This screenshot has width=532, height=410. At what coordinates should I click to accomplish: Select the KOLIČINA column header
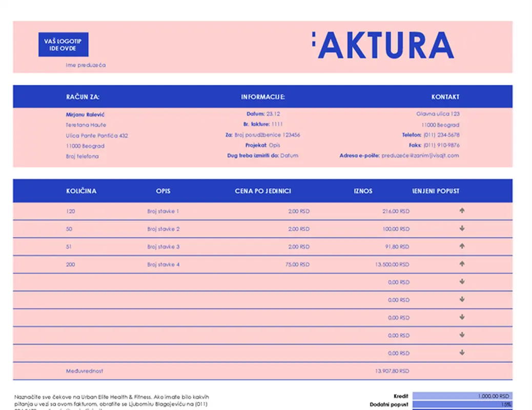[81, 191]
